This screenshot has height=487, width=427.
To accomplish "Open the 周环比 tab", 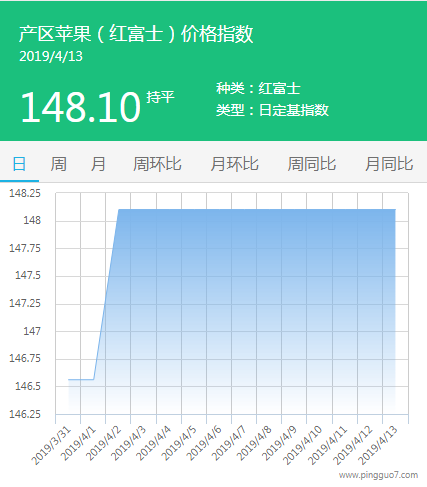I will 157,164.
